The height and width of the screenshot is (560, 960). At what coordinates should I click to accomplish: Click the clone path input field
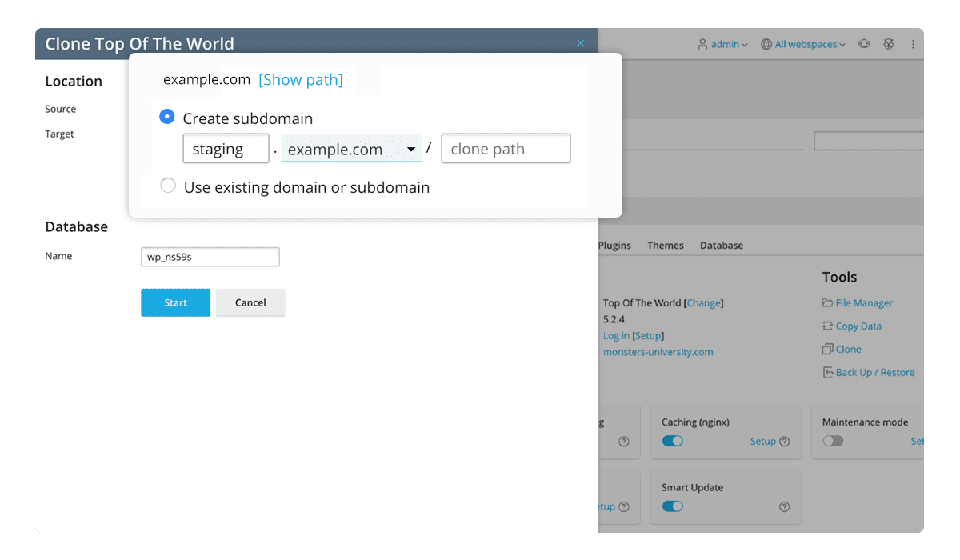506,149
